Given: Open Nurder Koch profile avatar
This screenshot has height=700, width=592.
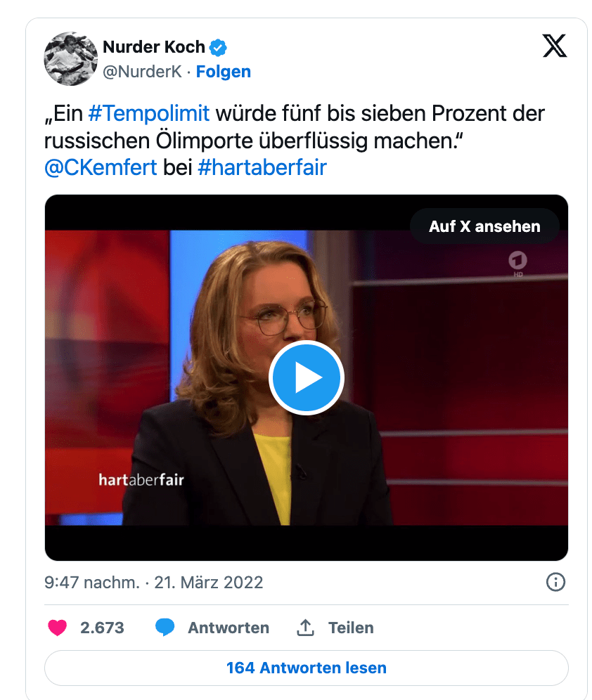Looking at the screenshot, I should tap(70, 58).
